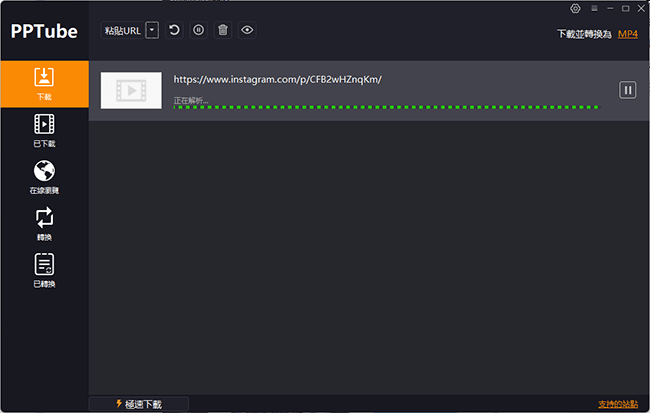Open the 支持的站點 supported sites link

pyautogui.click(x=617, y=404)
